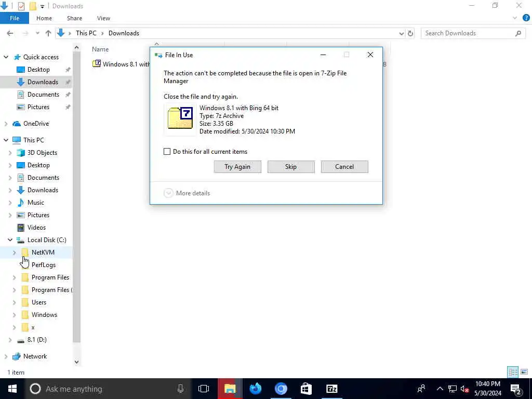Collapse the This PC tree node
This screenshot has width=532, height=399.
6,140
